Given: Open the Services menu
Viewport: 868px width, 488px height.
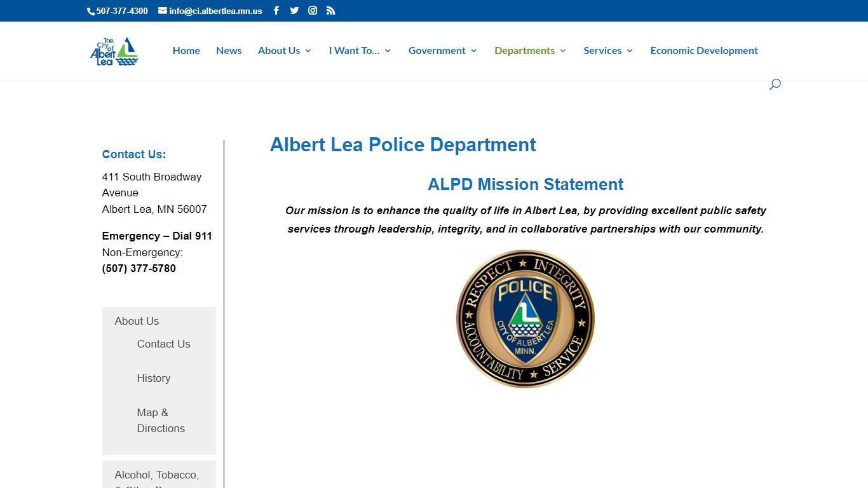Looking at the screenshot, I should 602,50.
